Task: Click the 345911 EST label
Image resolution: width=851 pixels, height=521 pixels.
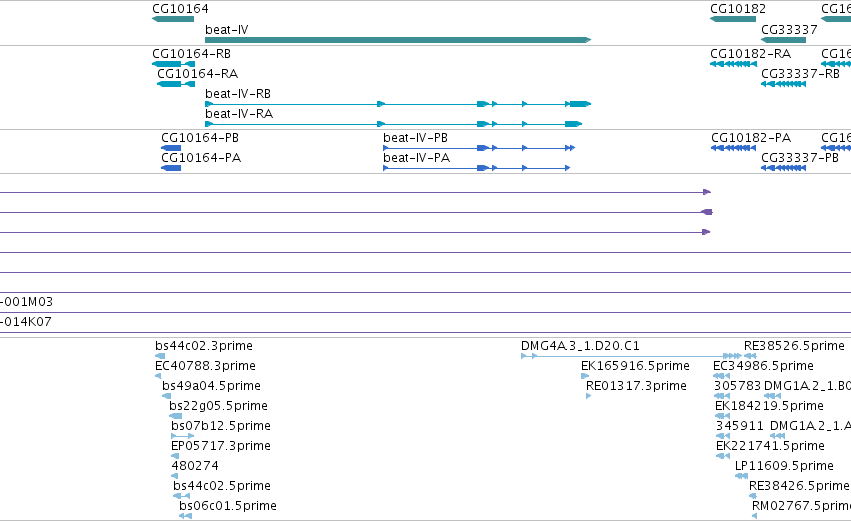Action: [739, 426]
